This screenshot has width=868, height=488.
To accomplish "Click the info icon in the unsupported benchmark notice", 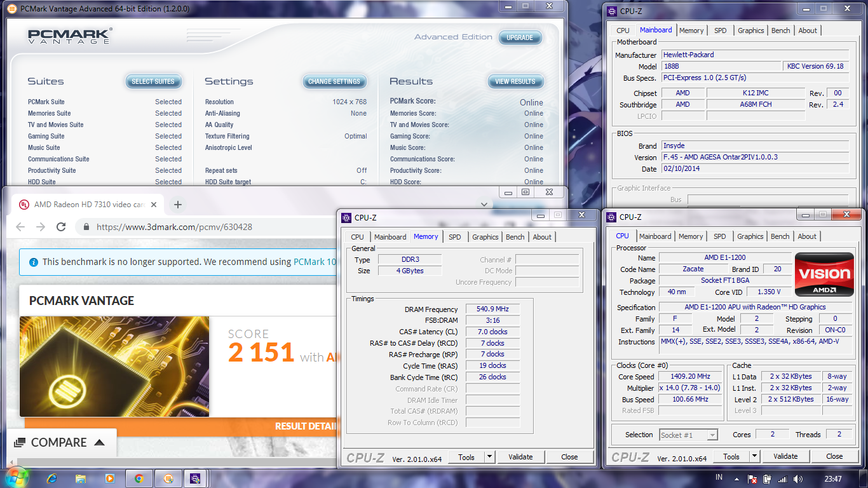I will click(33, 262).
